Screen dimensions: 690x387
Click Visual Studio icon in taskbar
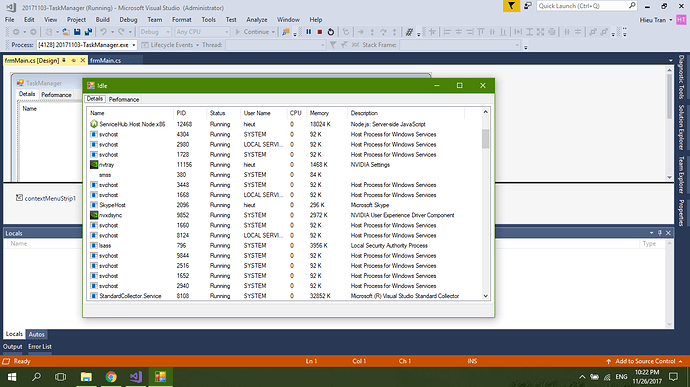point(136,377)
